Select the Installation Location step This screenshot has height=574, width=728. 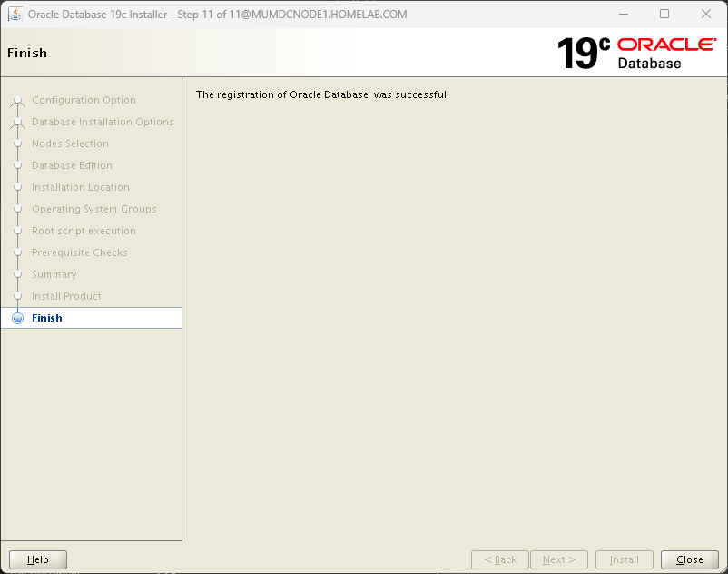(81, 188)
